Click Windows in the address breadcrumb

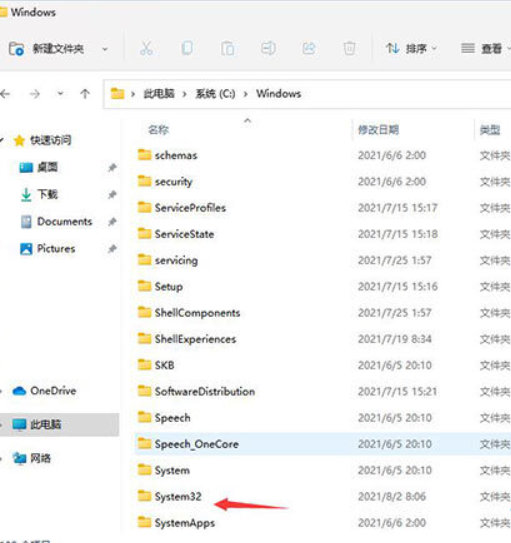coord(279,94)
